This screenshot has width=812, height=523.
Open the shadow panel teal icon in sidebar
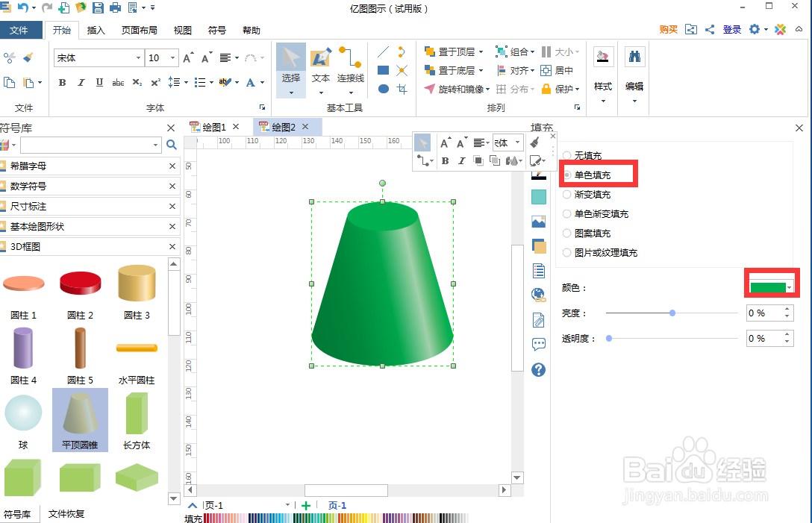click(x=539, y=197)
